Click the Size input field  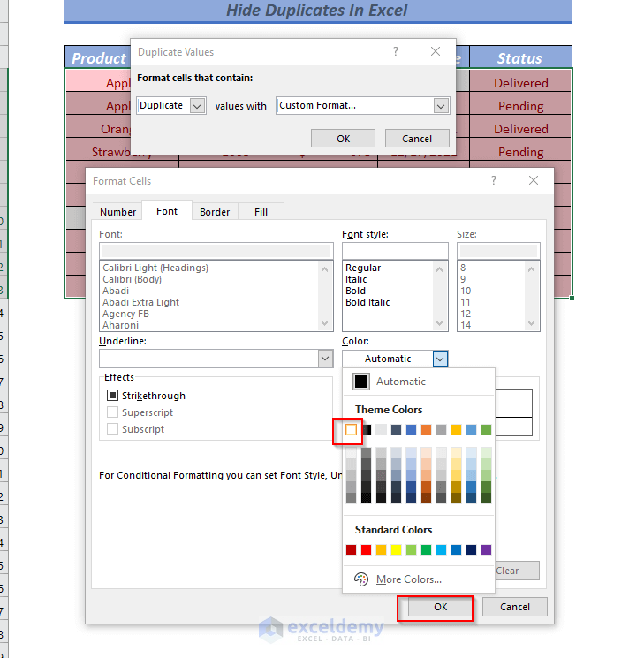[498, 251]
